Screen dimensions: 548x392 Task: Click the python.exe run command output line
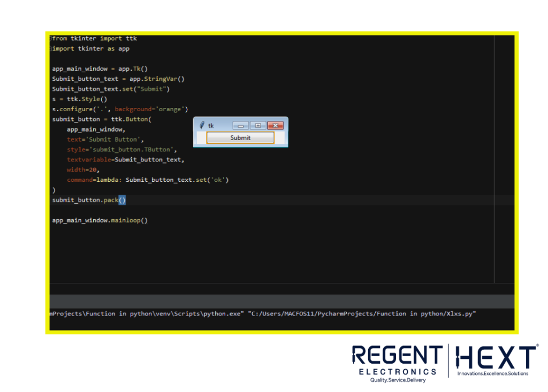[x=263, y=314]
